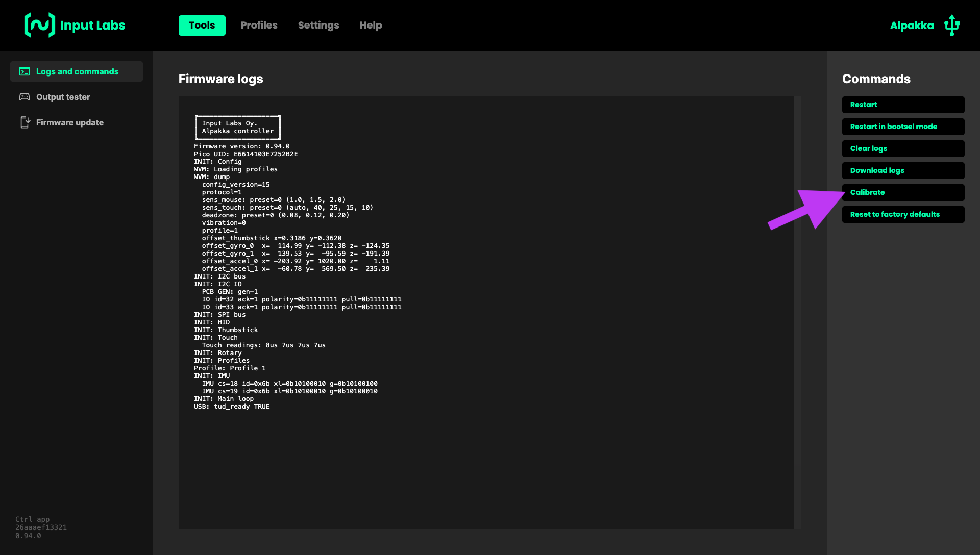Switch to the Profiles tab
Viewport: 980px width, 555px height.
point(259,25)
